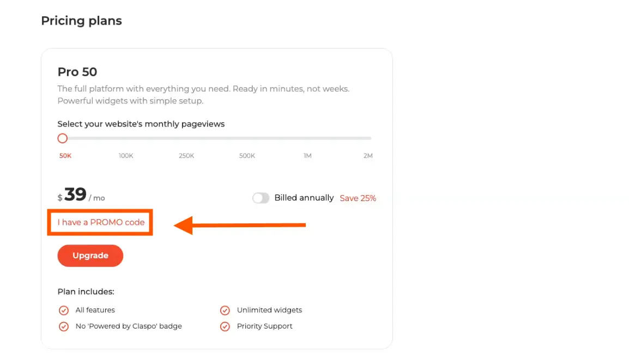Click the orange arrow pointing to promo code
Screen dimensions: 629x364
[240, 225]
